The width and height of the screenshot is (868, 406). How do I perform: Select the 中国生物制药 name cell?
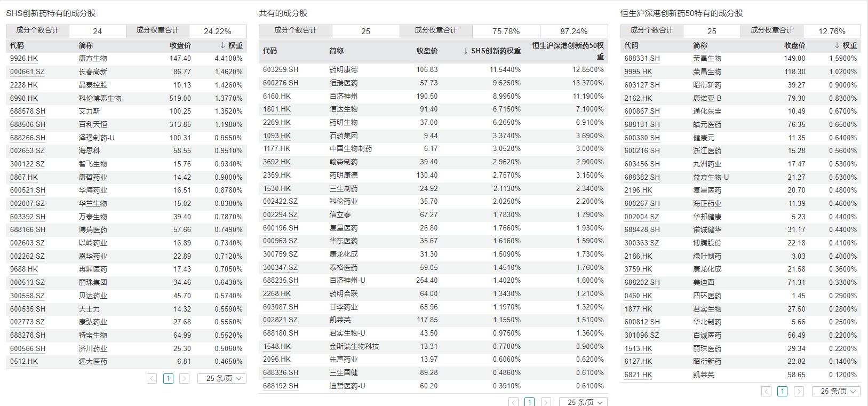(x=351, y=148)
